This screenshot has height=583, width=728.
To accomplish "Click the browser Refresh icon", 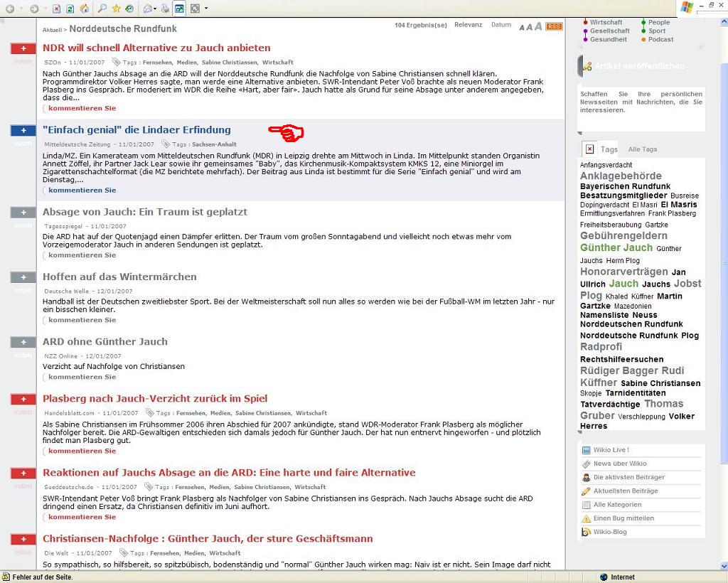I will [x=70, y=9].
